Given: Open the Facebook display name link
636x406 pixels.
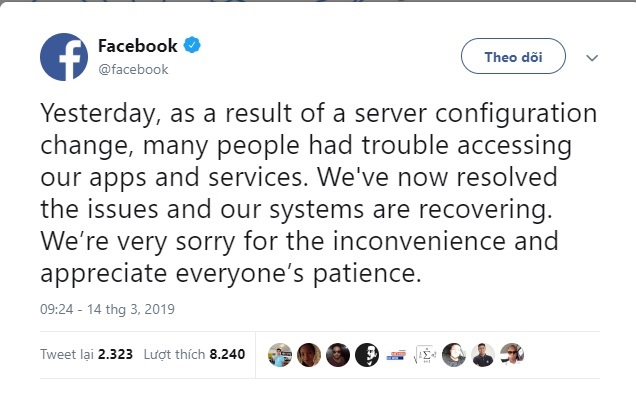Looking at the screenshot, I should point(137,46).
